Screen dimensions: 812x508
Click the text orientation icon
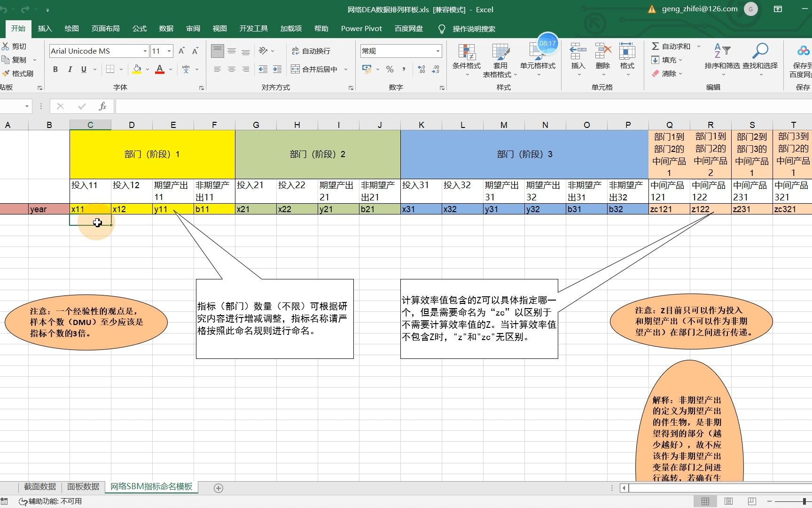[263, 51]
